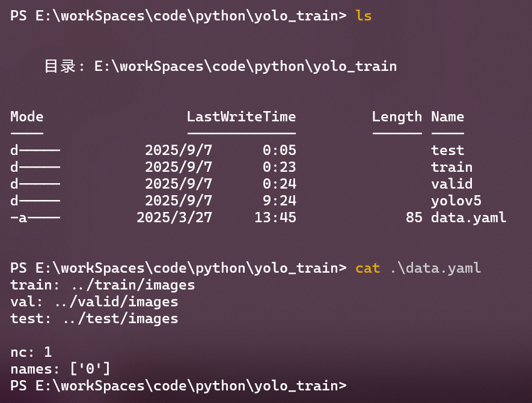Select the 'yolov5' directory name

pyautogui.click(x=456, y=201)
